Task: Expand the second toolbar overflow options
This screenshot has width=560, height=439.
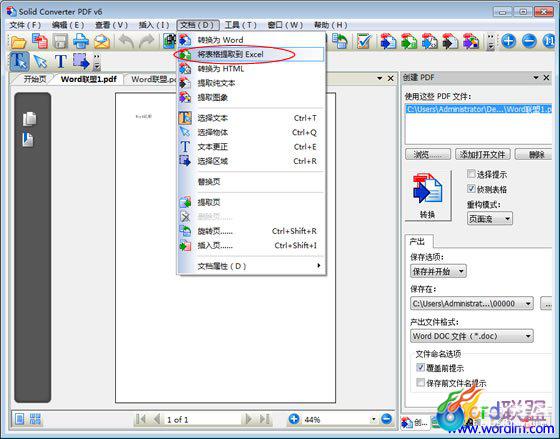Action: pyautogui.click(x=97, y=63)
